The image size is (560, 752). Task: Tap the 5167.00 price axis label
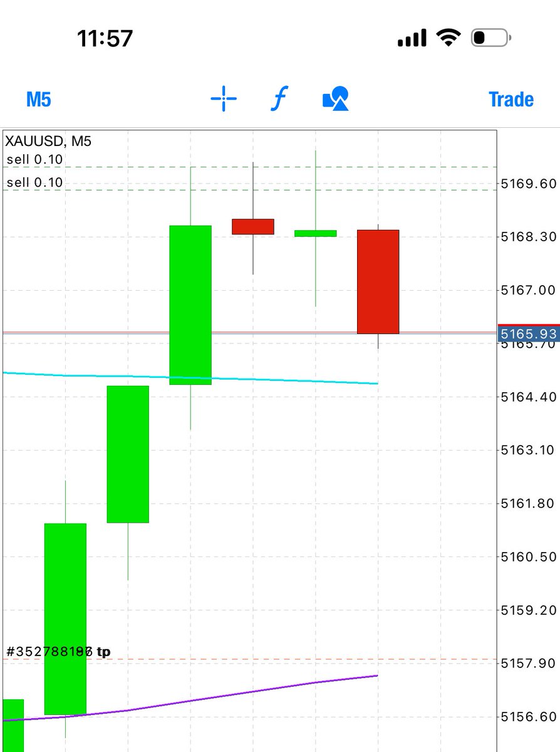[x=529, y=290]
